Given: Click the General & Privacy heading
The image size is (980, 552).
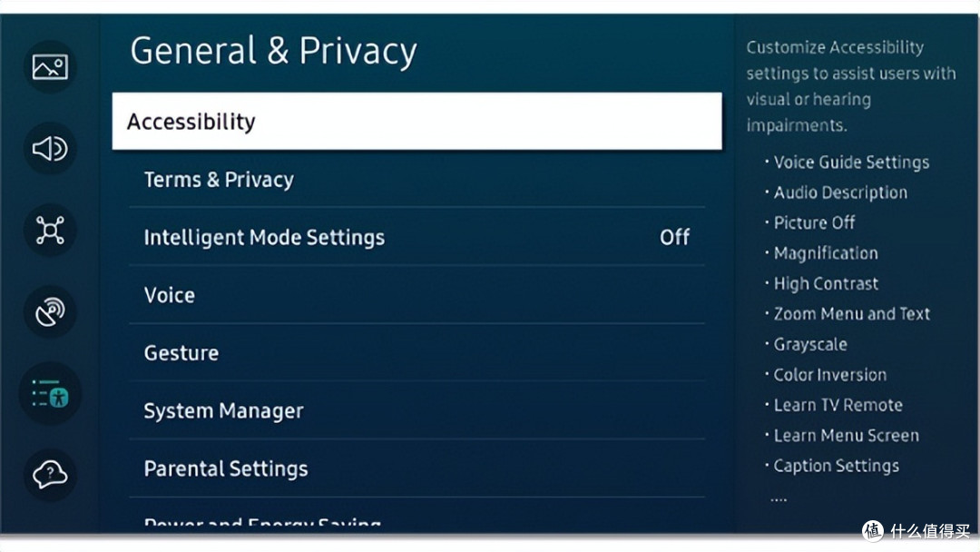Looking at the screenshot, I should point(273,51).
